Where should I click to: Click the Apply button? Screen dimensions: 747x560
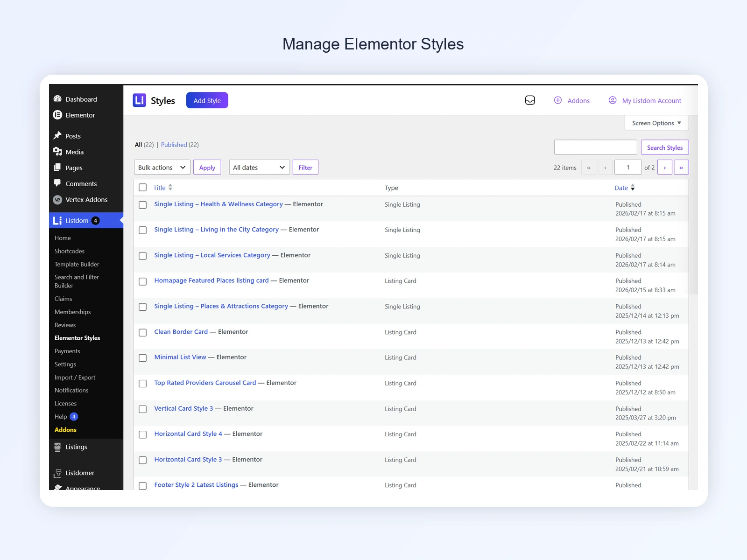click(207, 168)
